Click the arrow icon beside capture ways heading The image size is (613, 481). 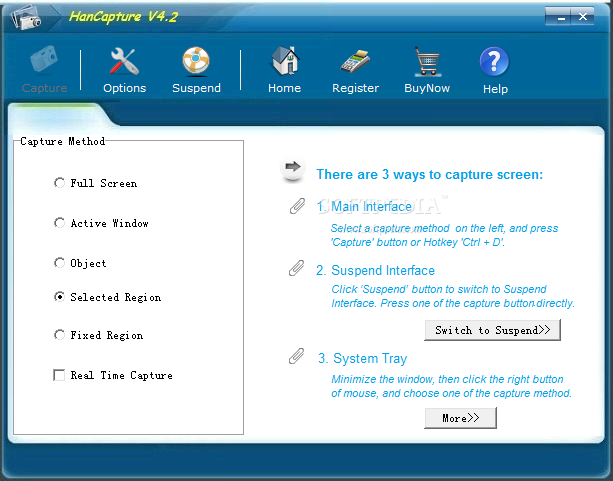click(293, 169)
